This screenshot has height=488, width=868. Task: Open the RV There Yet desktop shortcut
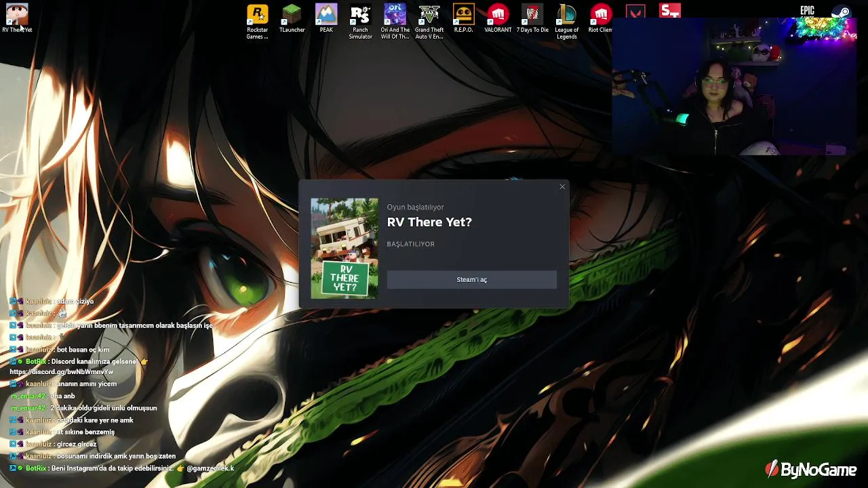pyautogui.click(x=17, y=18)
